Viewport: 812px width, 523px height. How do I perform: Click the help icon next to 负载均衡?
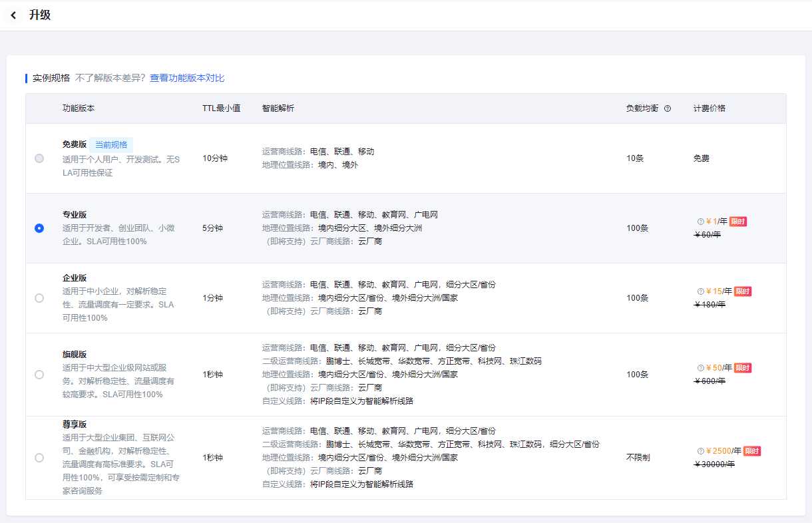pos(668,108)
